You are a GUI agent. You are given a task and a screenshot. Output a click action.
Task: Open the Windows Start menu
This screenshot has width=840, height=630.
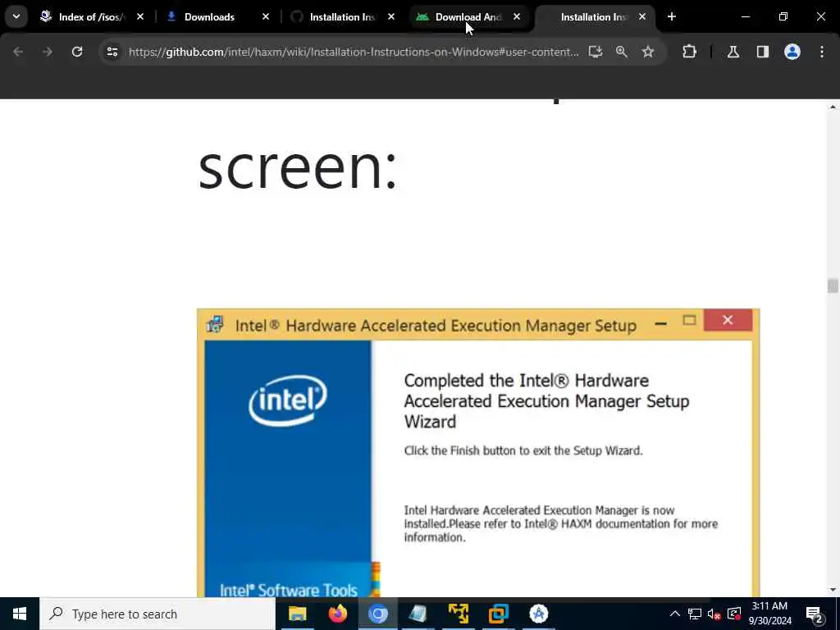(20, 614)
